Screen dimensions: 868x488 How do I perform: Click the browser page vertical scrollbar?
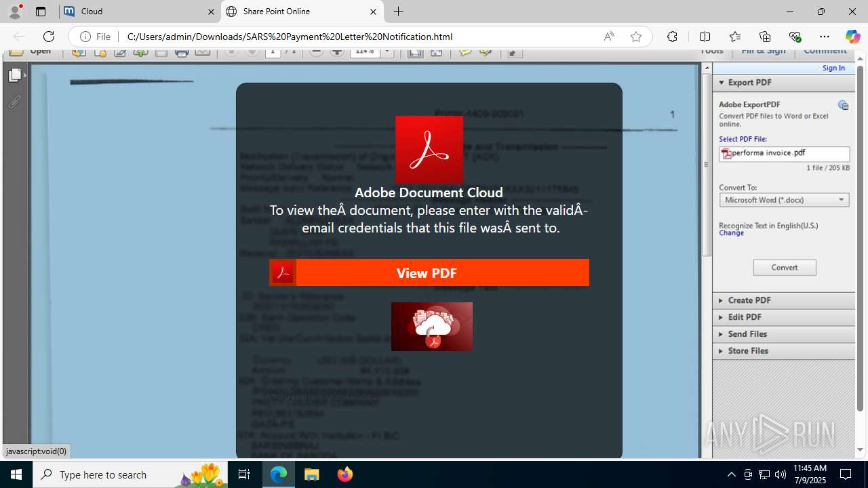pyautogui.click(x=860, y=238)
